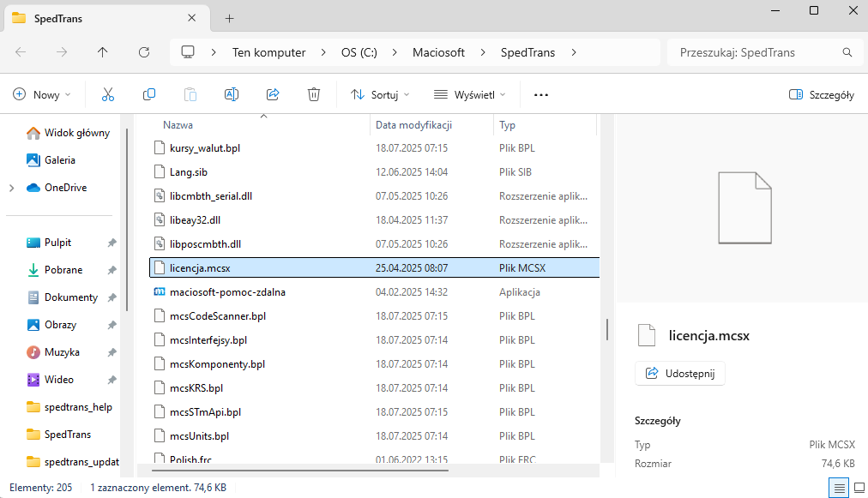This screenshot has width=868, height=498.
Task: Toggle the Szczegóły details pane
Action: tap(821, 95)
